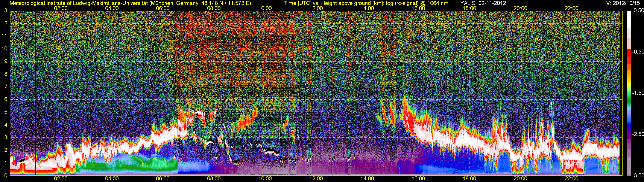Click the 4. km height axis label
The image size is (644, 182).
[6, 125]
